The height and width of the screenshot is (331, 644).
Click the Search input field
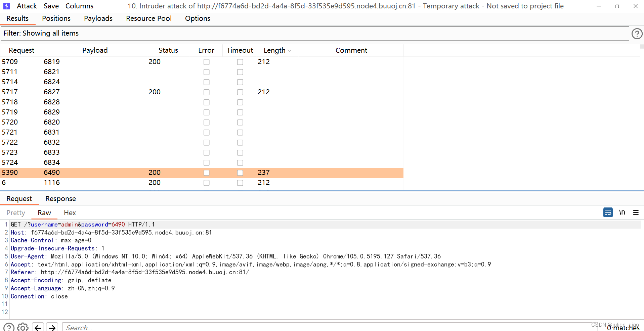pyautogui.click(x=302, y=327)
